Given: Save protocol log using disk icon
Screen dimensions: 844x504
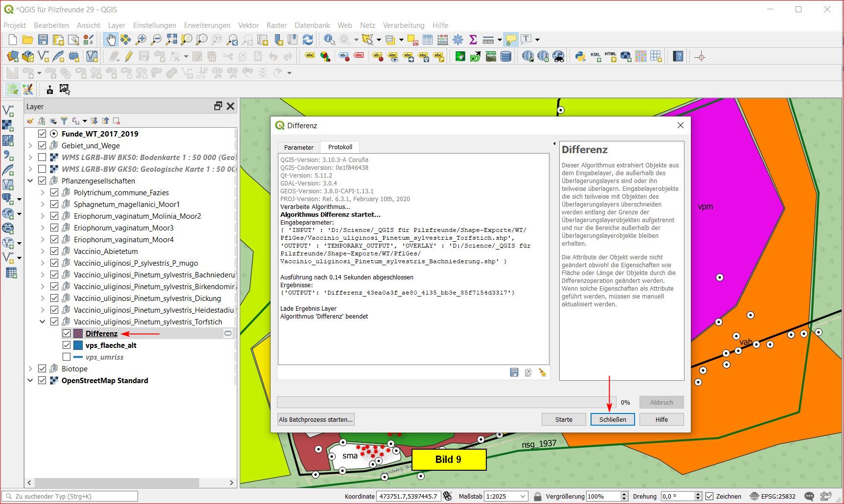Looking at the screenshot, I should tap(514, 372).
